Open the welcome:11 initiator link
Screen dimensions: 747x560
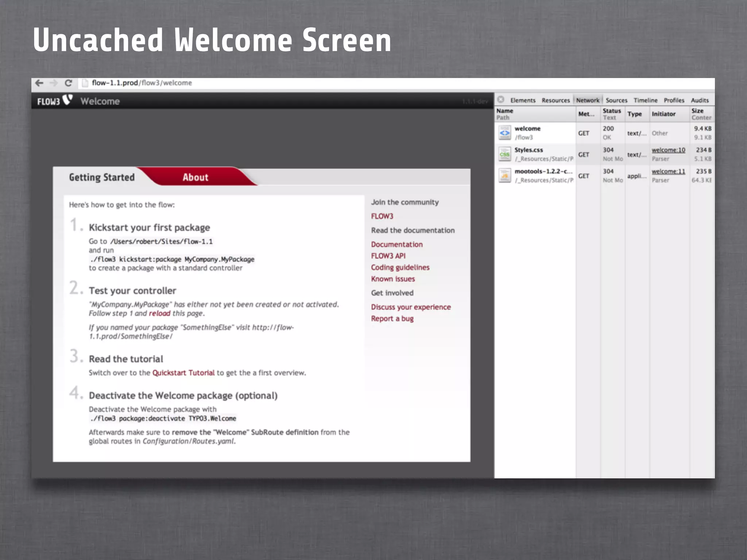668,171
